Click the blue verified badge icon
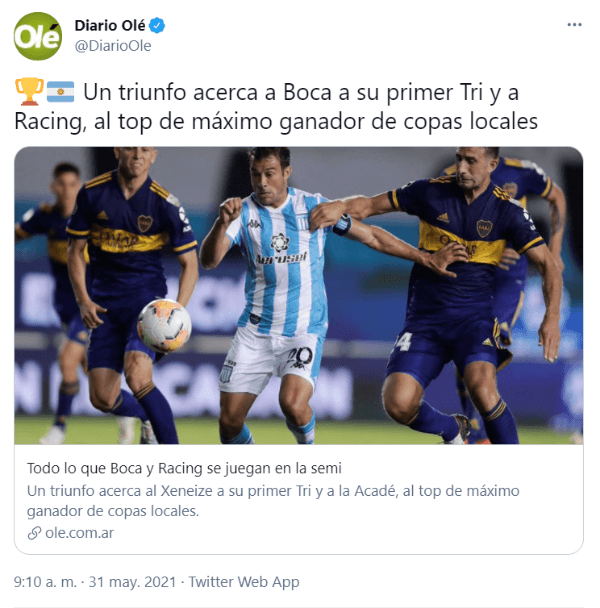This screenshot has width=600, height=608. tap(157, 26)
